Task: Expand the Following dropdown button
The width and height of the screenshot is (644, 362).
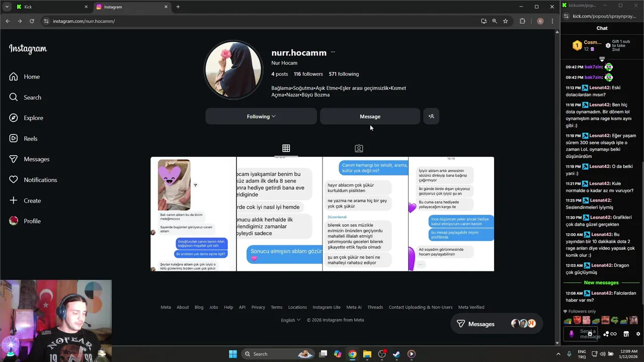Action: [261, 116]
